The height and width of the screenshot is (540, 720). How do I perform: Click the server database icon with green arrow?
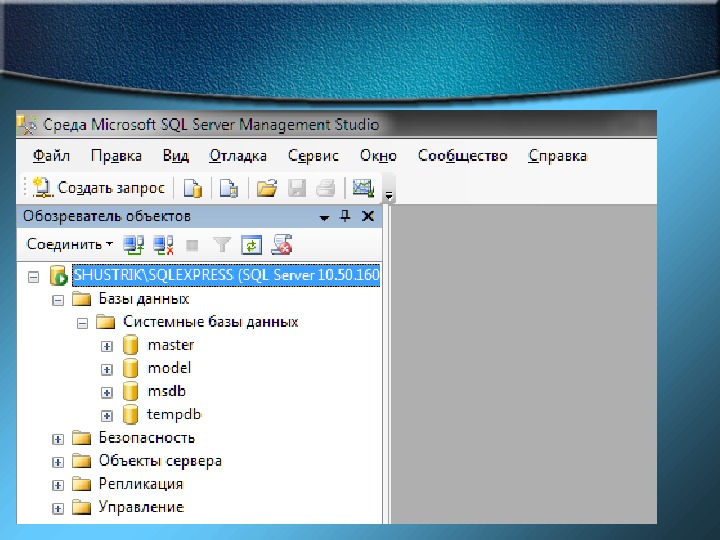click(58, 276)
